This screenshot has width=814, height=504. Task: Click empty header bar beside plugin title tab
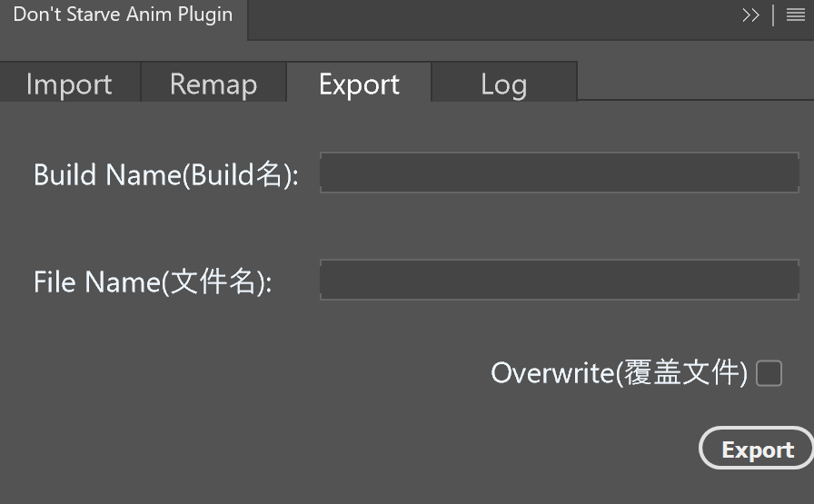pos(491,18)
